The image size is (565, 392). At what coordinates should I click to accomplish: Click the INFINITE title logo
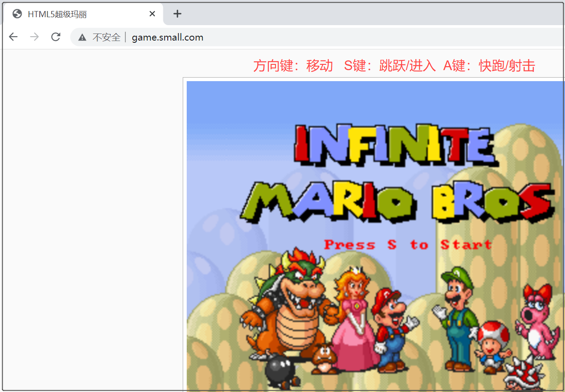pyautogui.click(x=395, y=145)
